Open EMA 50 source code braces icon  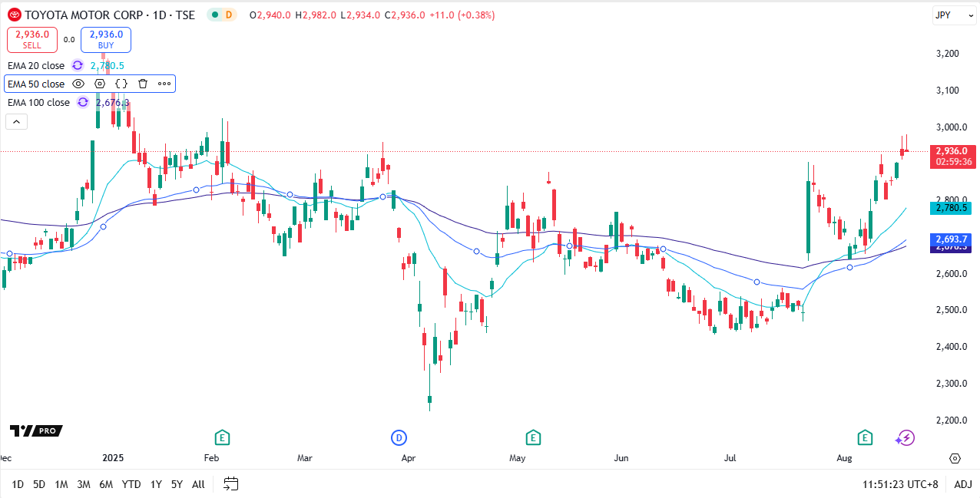pos(121,84)
